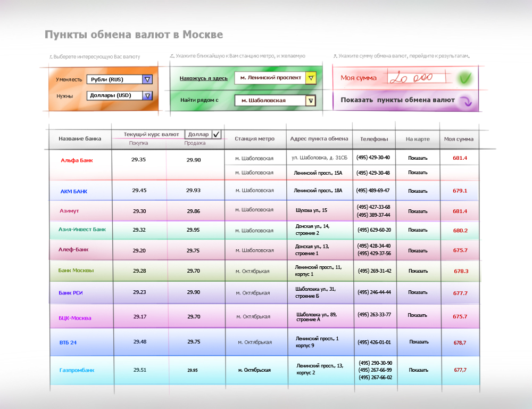The image size is (532, 409).
Task: Show Газпромбанк on the map
Action: coord(418,370)
